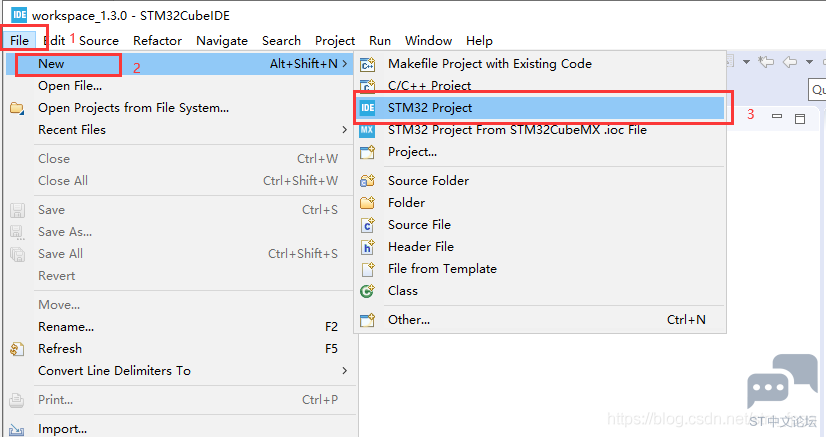Viewport: 826px width, 437px height.
Task: Select Other... in the New submenu
Action: [409, 320]
